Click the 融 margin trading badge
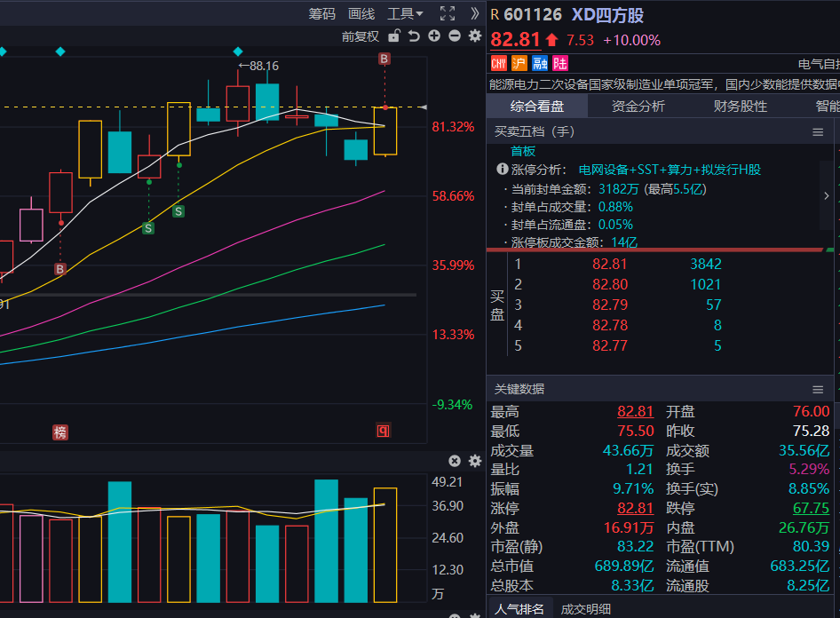840x618 pixels. point(540,64)
